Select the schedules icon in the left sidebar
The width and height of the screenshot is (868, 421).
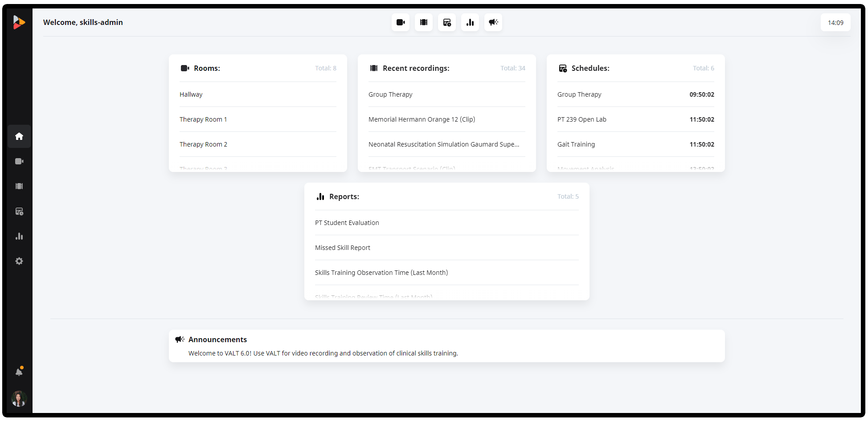[19, 211]
